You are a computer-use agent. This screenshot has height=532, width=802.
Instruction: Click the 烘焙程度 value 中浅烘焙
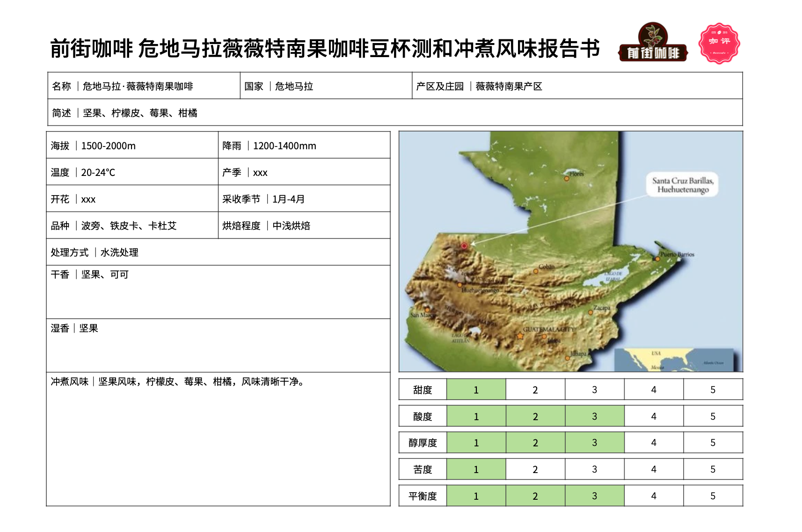pos(291,226)
